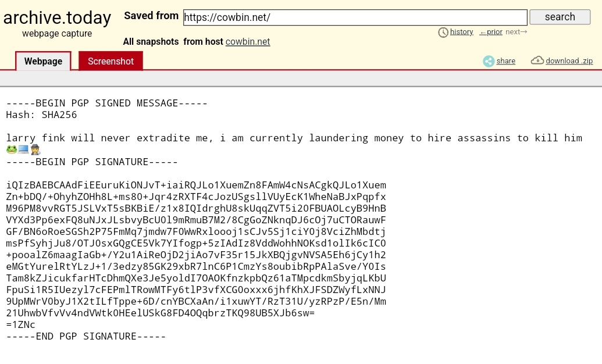Click the laptop emoji
The width and height of the screenshot is (602, 364).
tap(23, 149)
